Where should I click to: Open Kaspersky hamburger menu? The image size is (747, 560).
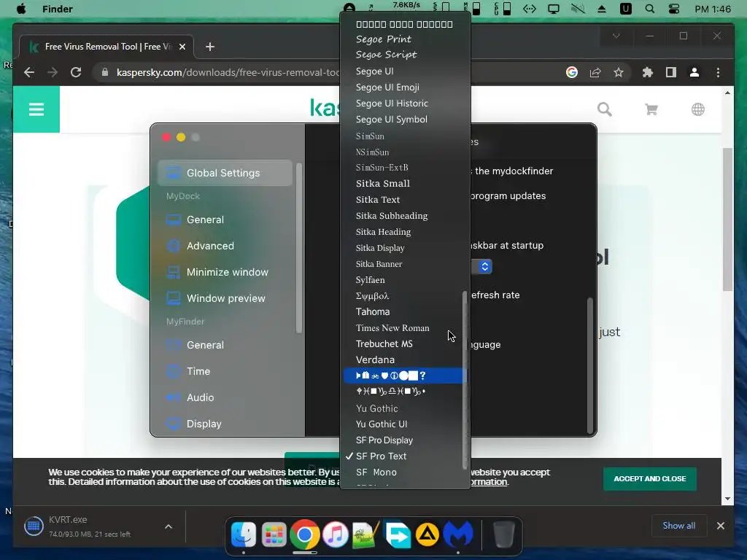[36, 109]
